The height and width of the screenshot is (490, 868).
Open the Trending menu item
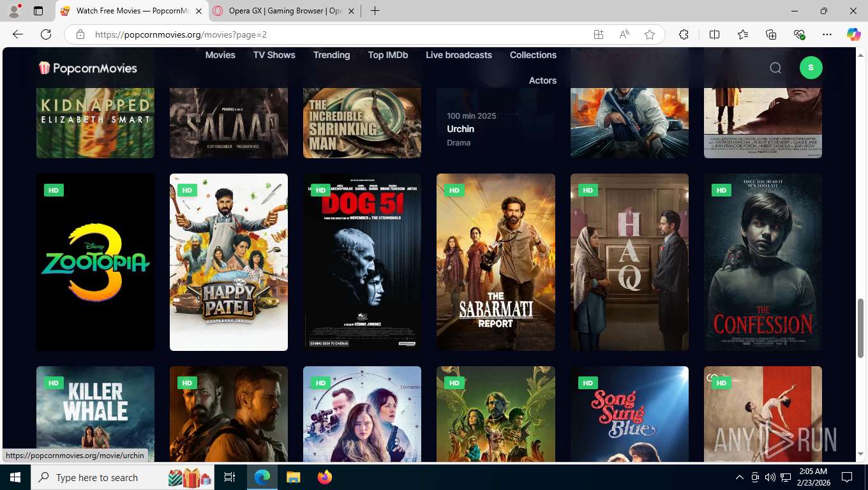pos(331,55)
